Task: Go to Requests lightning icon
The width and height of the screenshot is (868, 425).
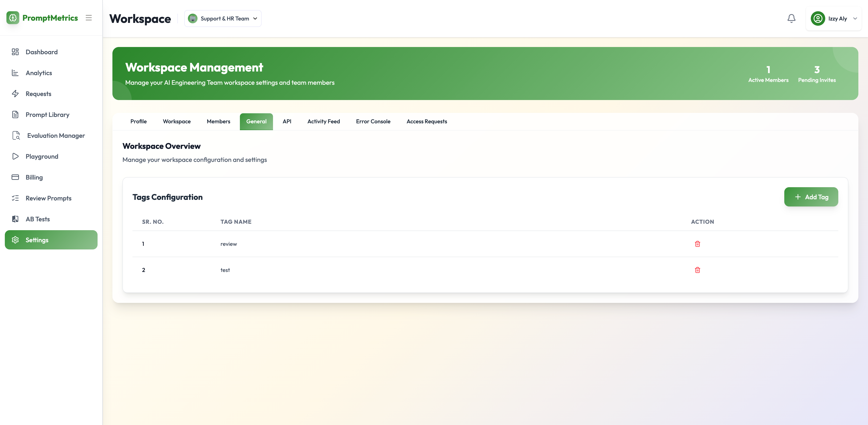Action: point(15,94)
